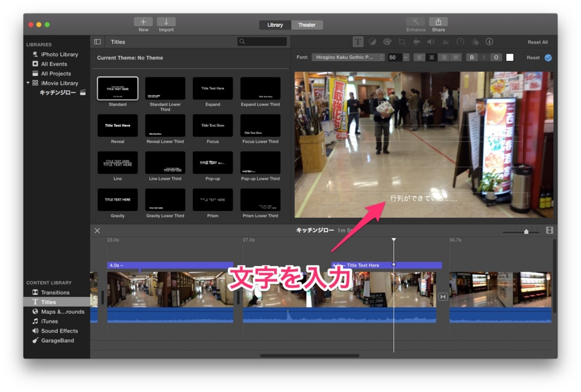Image resolution: width=581 pixels, height=392 pixels.
Task: Open the Share export icon
Action: 438,22
